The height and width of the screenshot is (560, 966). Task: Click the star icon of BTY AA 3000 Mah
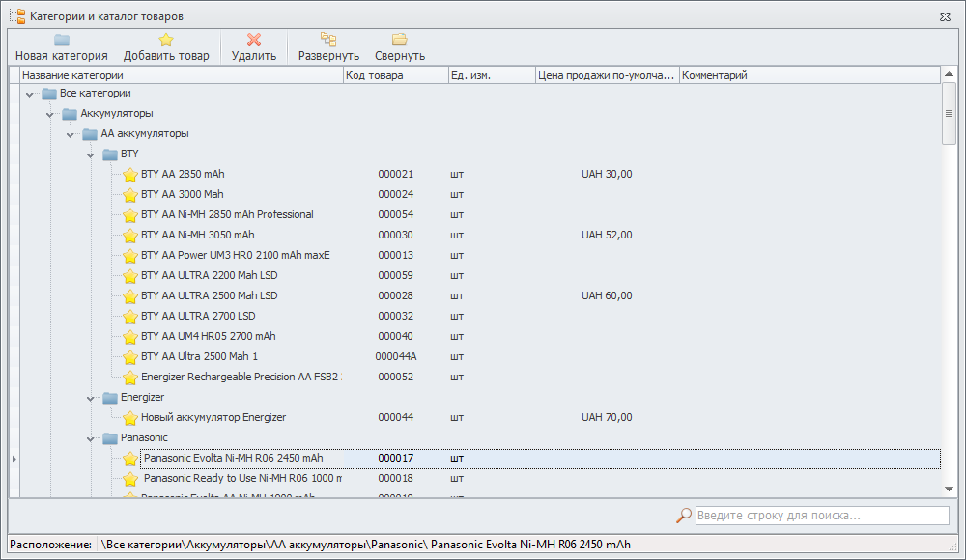pyautogui.click(x=130, y=195)
